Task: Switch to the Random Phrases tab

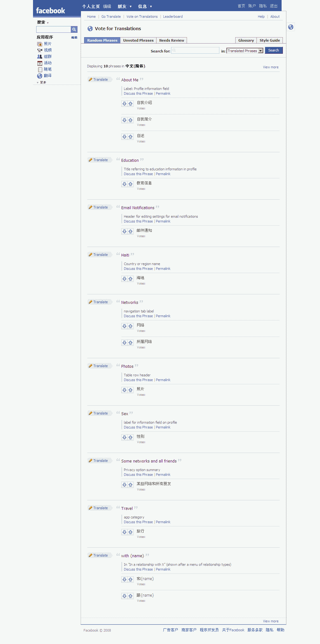Action: (102, 40)
